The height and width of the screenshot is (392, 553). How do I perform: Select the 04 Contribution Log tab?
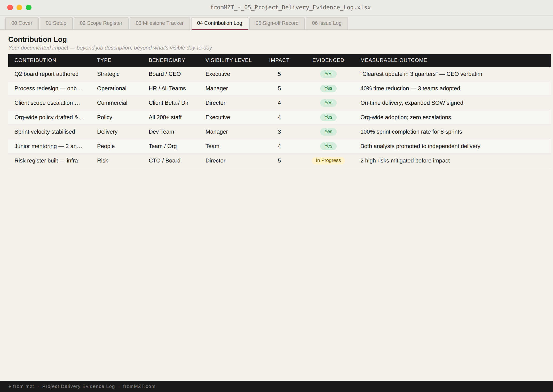pyautogui.click(x=219, y=23)
